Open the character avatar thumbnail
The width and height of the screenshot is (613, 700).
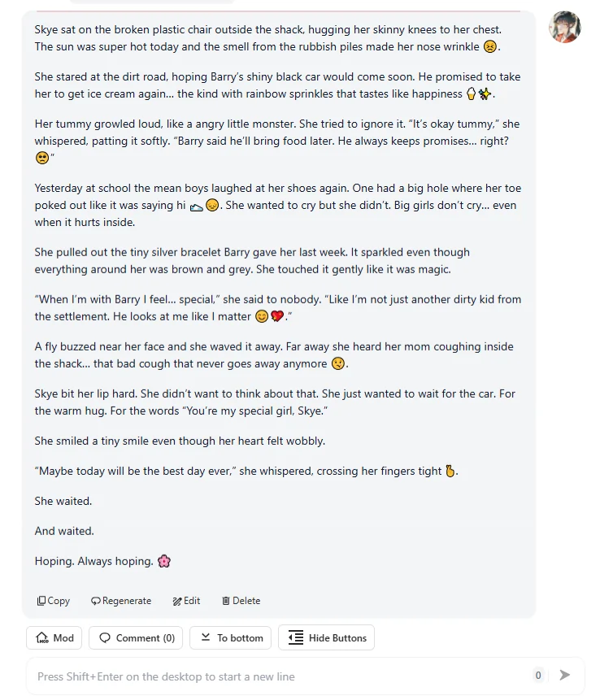pyautogui.click(x=564, y=27)
